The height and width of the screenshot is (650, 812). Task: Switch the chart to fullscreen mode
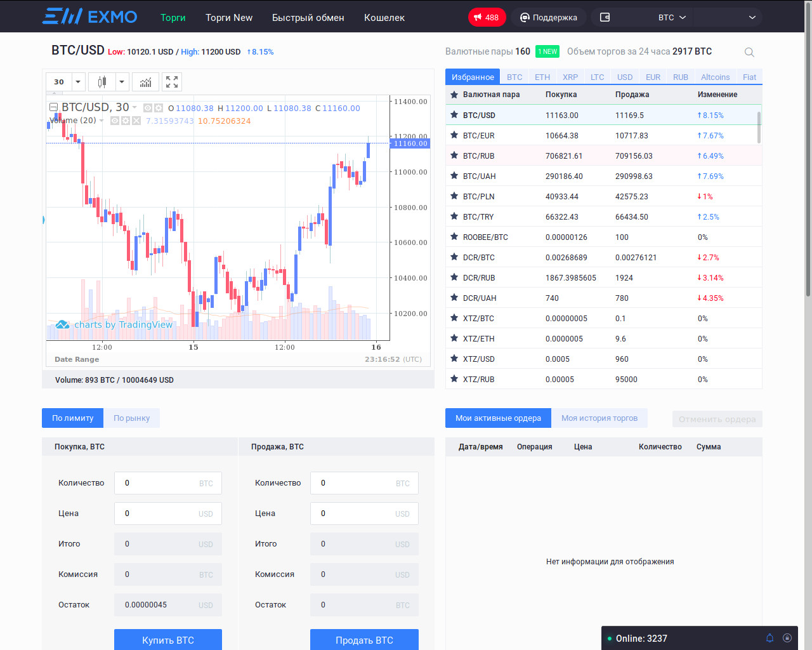172,82
